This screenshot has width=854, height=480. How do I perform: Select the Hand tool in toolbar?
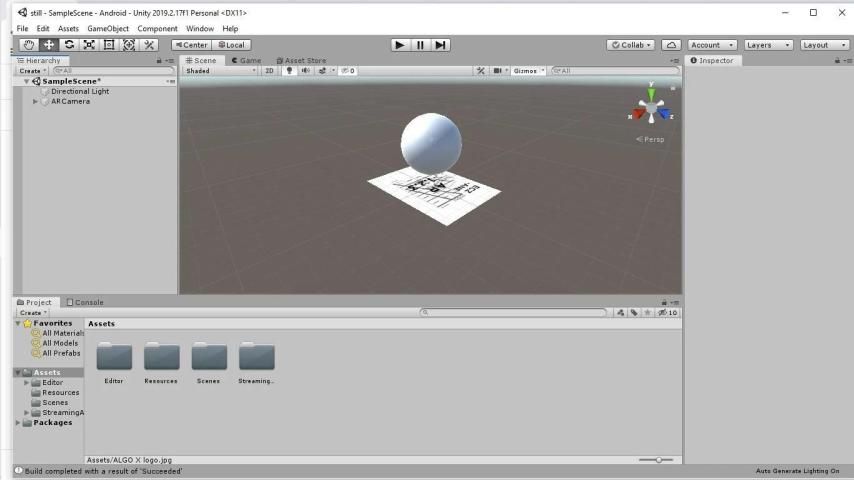[x=30, y=45]
